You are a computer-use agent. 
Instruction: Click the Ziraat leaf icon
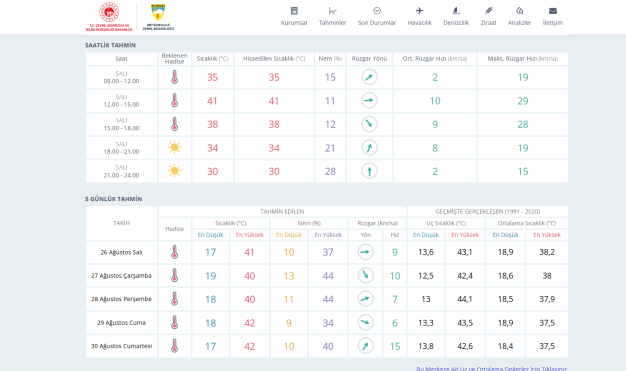pyautogui.click(x=488, y=11)
